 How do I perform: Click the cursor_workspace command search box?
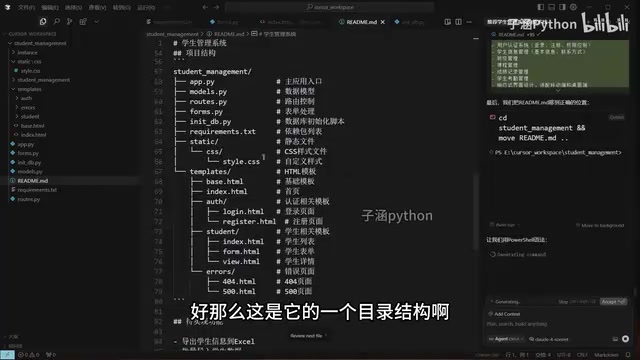coord(329,7)
